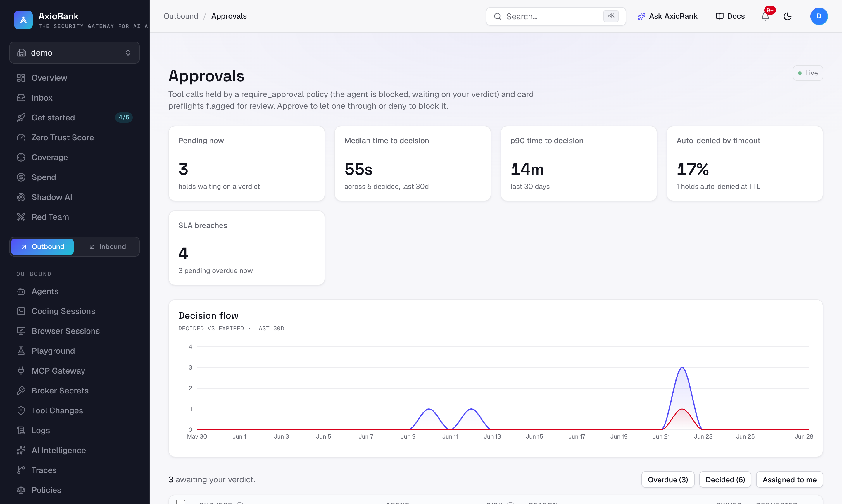Screen dimensions: 842x504
Task: Click the Red Team swords icon
Action: pos(21,217)
